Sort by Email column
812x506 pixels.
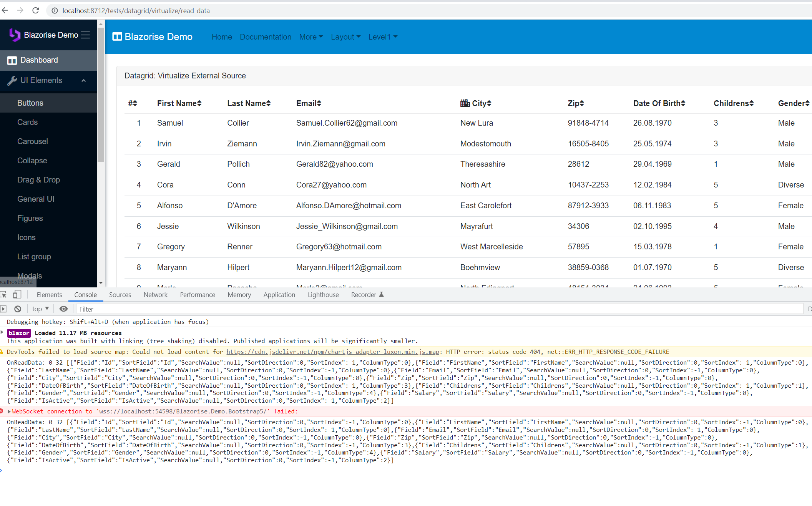[x=309, y=103]
